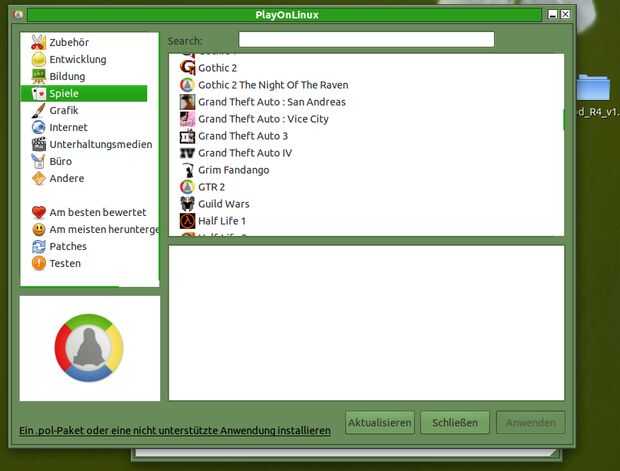The height and width of the screenshot is (471, 620).
Task: Select the Spiele category
Action: click(x=84, y=93)
